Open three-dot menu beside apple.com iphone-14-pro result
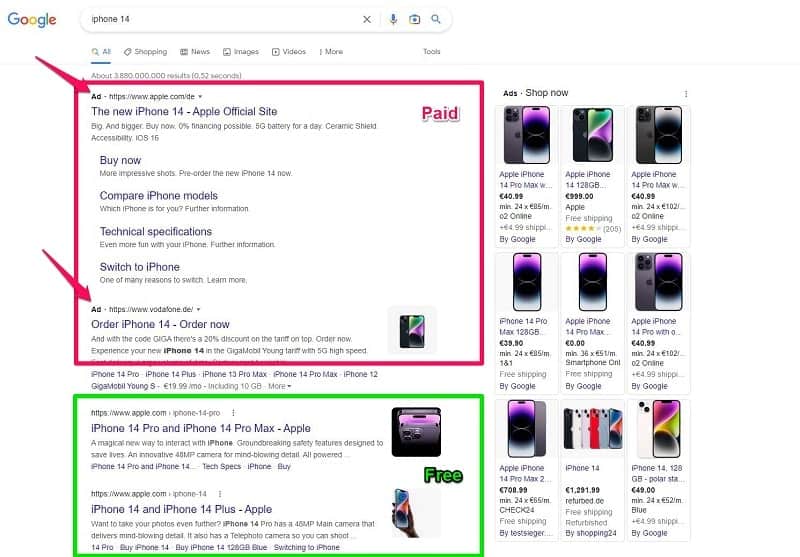Image resolution: width=800 pixels, height=557 pixels. coord(233,413)
